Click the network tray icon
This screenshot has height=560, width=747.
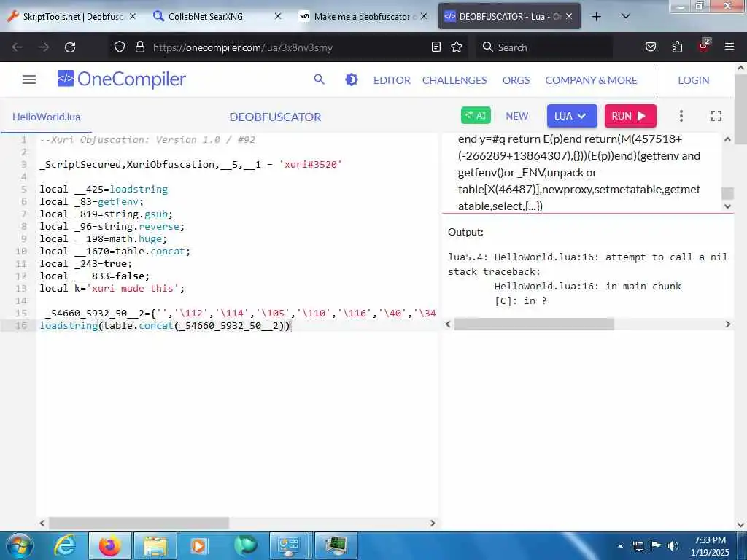tap(638, 546)
